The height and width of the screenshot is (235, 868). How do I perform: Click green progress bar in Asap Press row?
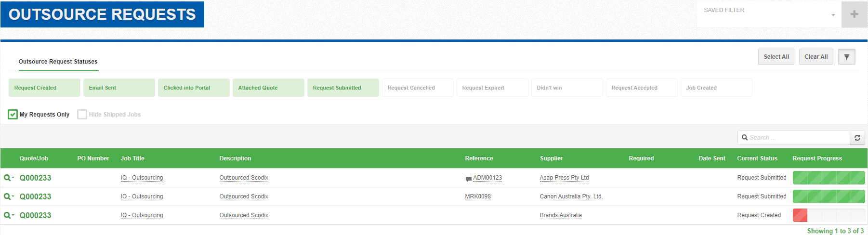point(829,178)
